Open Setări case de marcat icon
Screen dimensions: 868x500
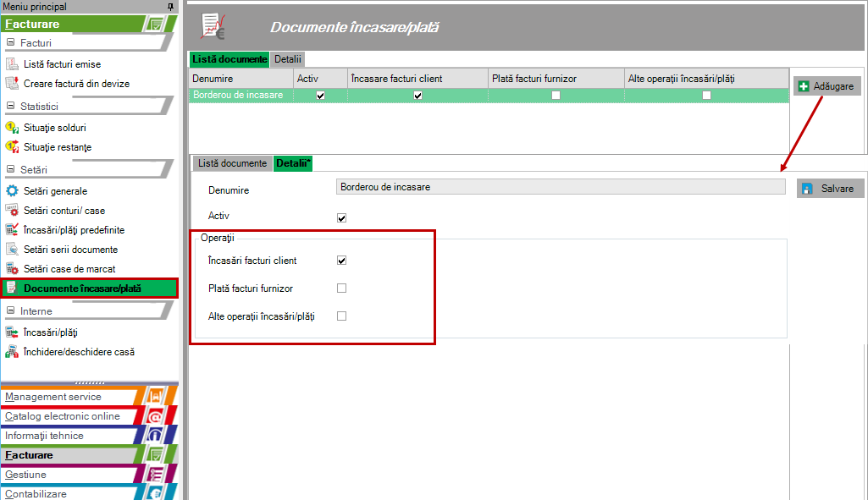(x=12, y=269)
